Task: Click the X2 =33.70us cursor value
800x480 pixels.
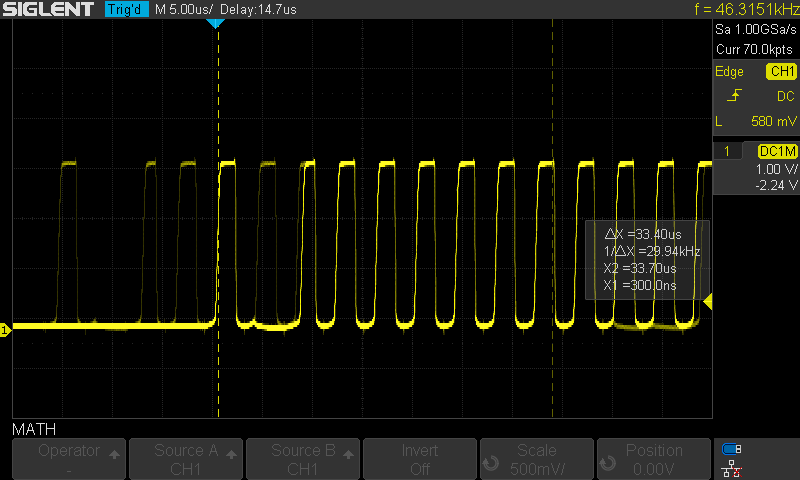Action: 640,268
